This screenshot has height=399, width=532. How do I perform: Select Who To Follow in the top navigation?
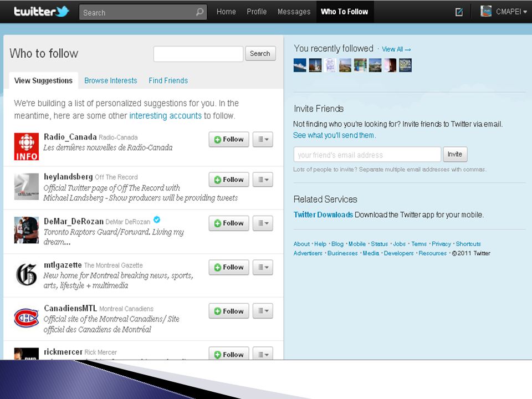coord(344,12)
